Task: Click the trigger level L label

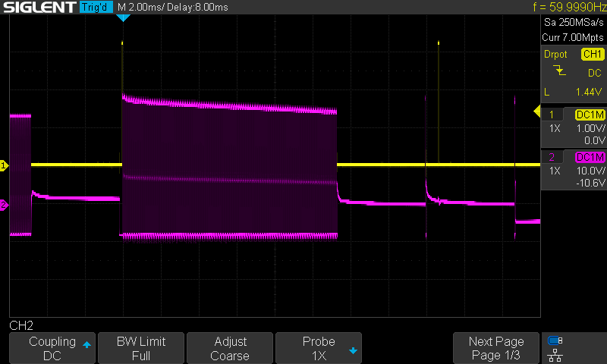Action: 546,92
